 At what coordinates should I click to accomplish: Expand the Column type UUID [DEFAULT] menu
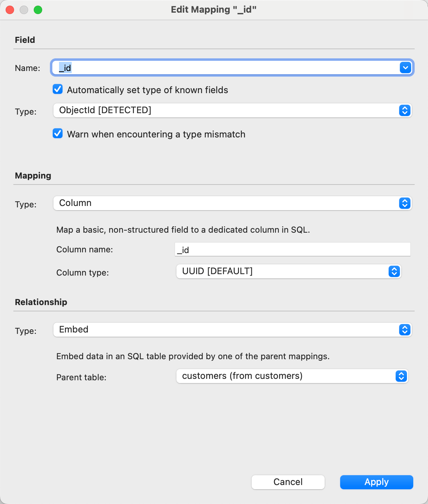[x=281, y=271]
